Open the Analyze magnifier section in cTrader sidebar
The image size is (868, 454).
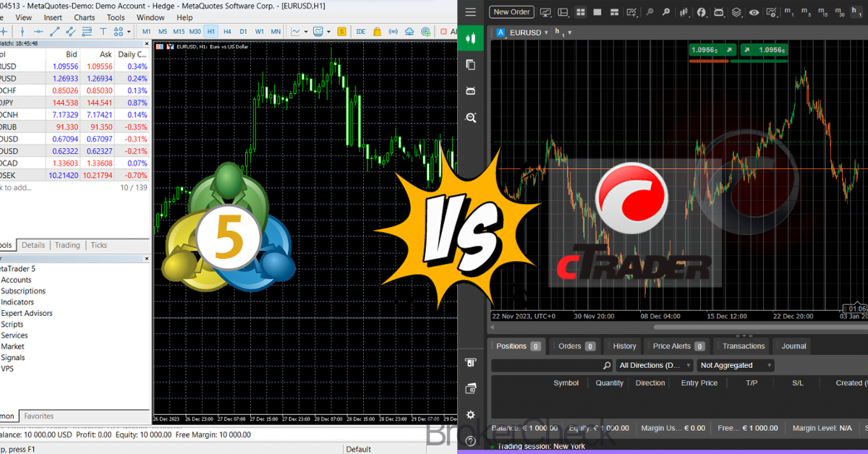[471, 118]
